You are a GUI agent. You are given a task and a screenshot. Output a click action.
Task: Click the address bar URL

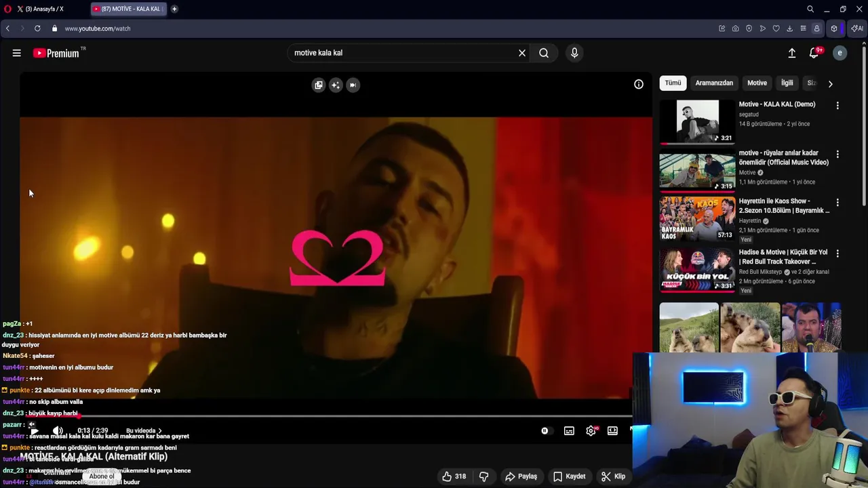pos(98,28)
